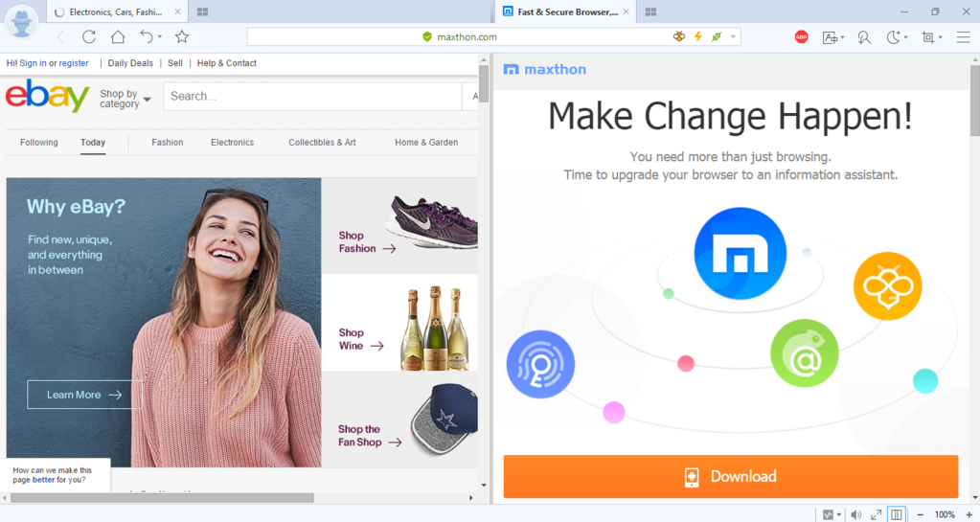Viewport: 980px width, 522px height.
Task: Switch to the Fast & Secure Browser tab
Action: tap(567, 11)
